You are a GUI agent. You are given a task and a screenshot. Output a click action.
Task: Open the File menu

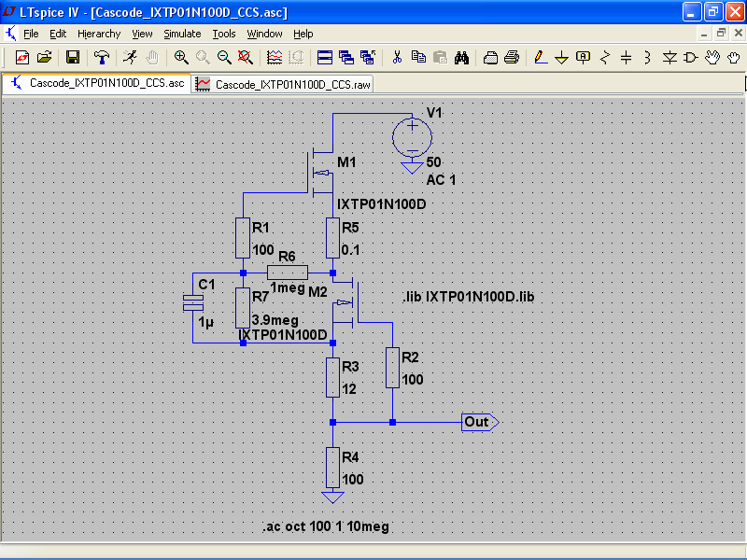[31, 34]
